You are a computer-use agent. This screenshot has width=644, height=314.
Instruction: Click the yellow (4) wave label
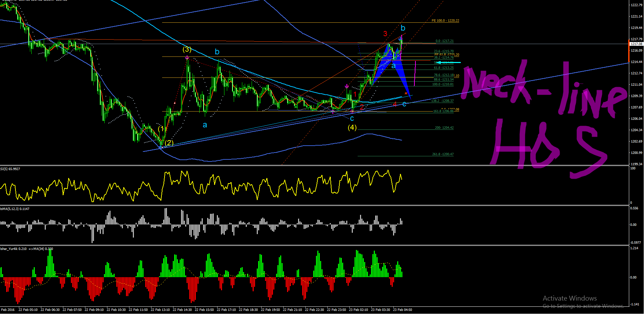[x=352, y=127]
